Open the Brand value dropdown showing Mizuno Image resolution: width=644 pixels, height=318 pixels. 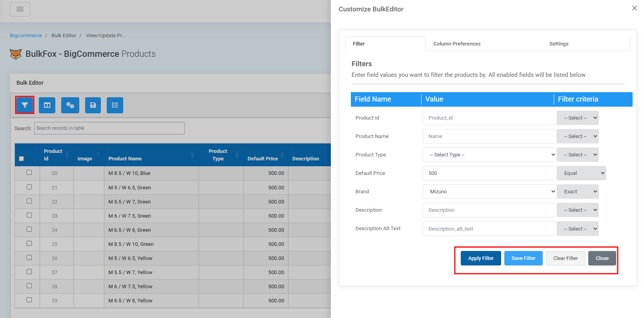(490, 192)
